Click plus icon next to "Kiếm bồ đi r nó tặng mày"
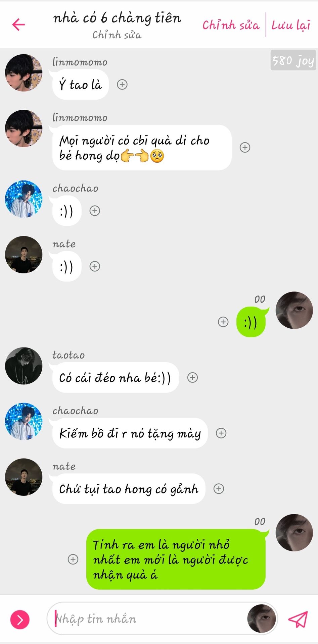 221,433
